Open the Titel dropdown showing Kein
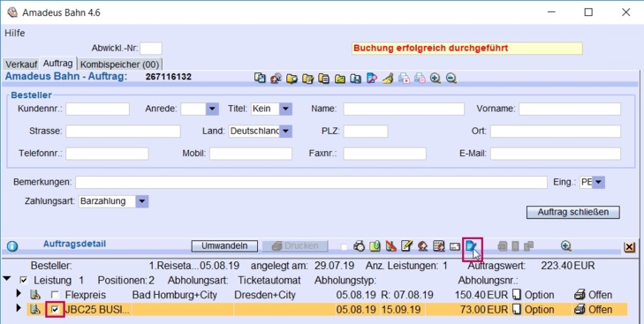This screenshot has height=324, width=644. [x=285, y=109]
